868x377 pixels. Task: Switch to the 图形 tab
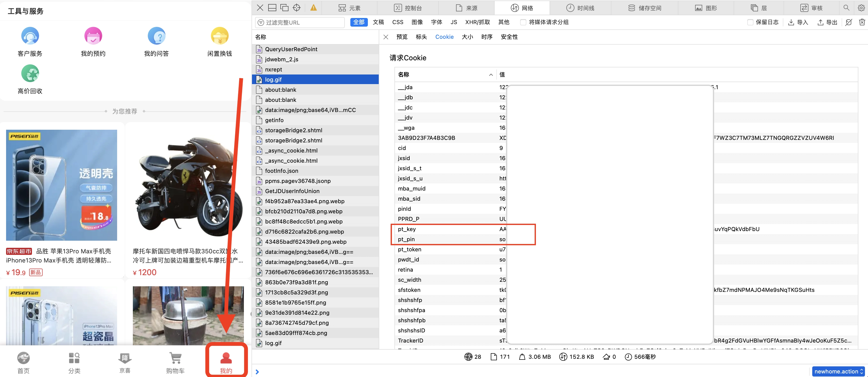[x=706, y=8]
